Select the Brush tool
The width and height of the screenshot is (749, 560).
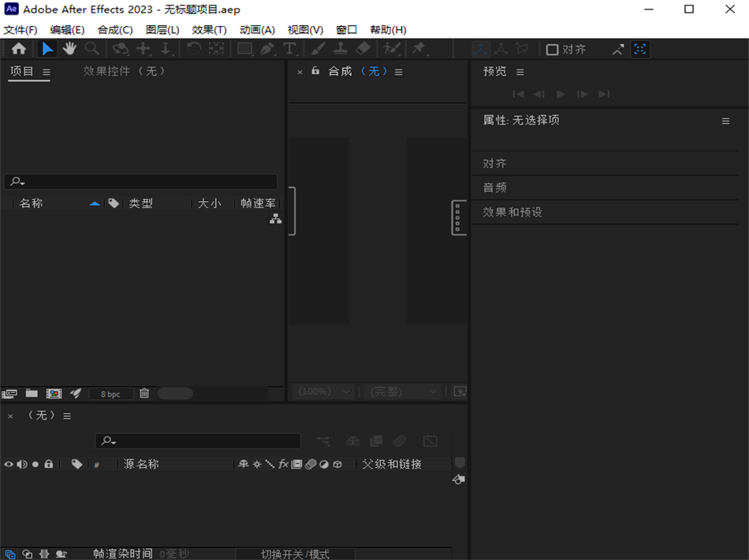click(319, 49)
